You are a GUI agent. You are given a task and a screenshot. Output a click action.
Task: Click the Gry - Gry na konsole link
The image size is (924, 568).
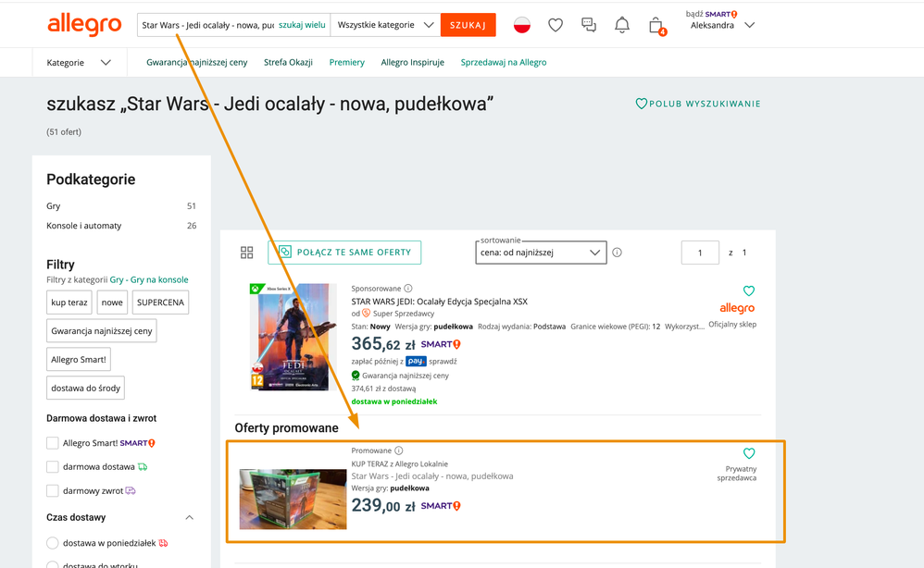click(x=149, y=279)
